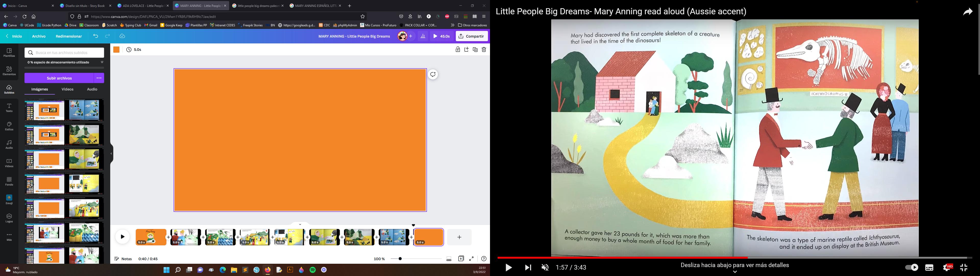The image size is (980, 276).
Task: Open the Texto sidebar panel
Action: [x=9, y=108]
